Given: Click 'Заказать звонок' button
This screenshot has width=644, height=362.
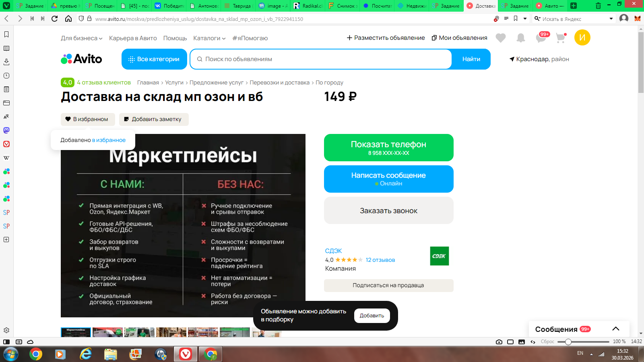Looking at the screenshot, I should 389,210.
